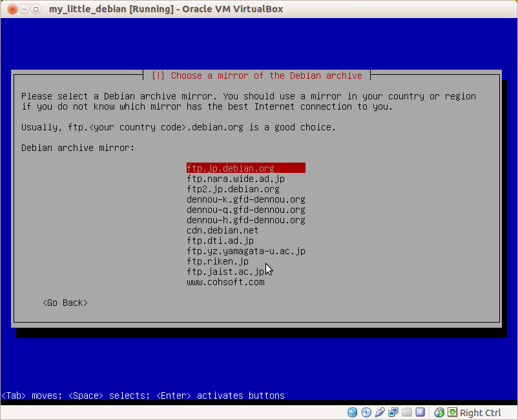The width and height of the screenshot is (518, 420).
Task: Choose cdn.debian.net mirror
Action: coord(222,230)
